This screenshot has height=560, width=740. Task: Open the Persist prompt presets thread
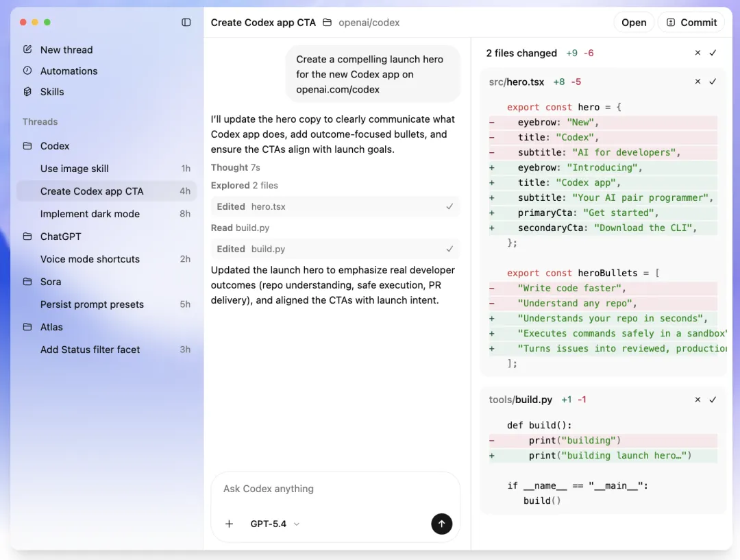106,304
